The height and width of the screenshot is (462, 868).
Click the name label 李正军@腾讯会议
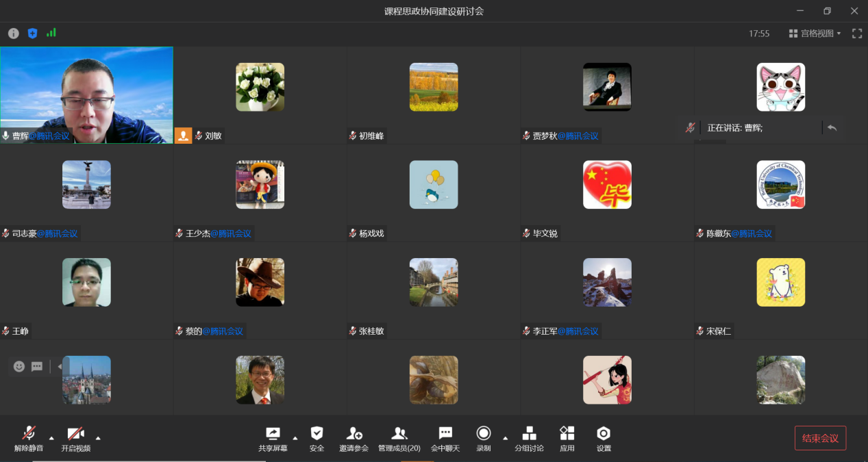click(566, 331)
